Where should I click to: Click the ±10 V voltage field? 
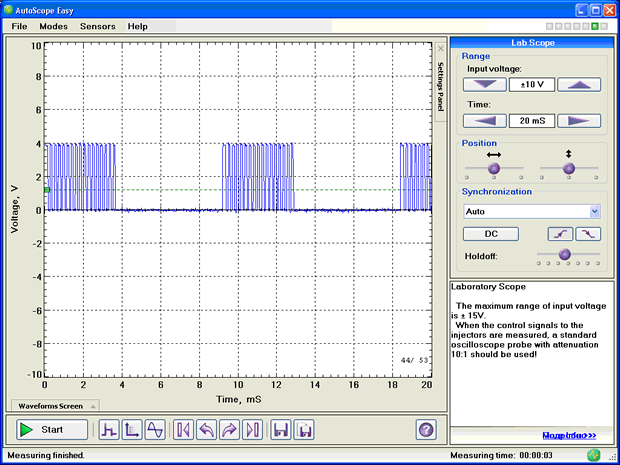532,85
